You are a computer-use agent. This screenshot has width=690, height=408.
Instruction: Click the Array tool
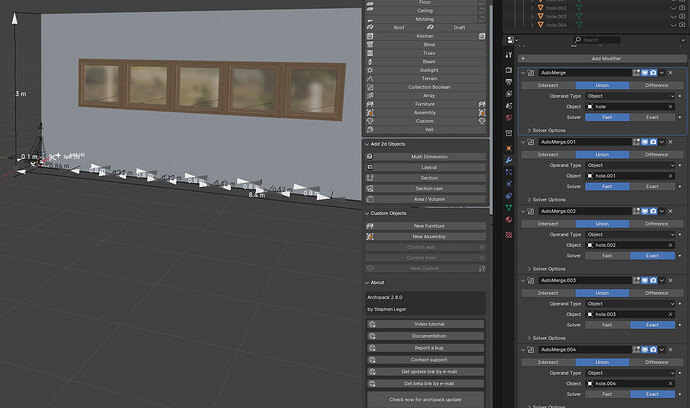(x=425, y=96)
